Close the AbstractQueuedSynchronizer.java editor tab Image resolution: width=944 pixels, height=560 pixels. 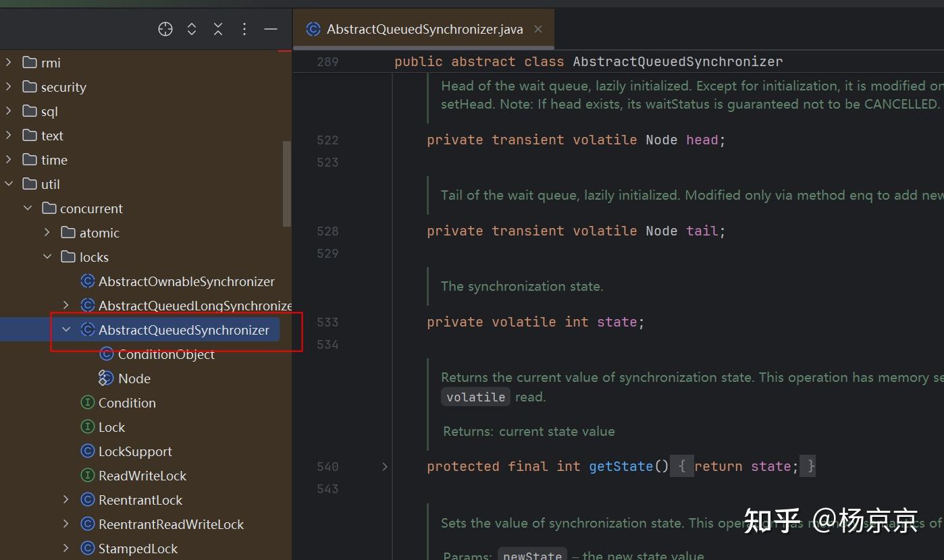coord(538,29)
